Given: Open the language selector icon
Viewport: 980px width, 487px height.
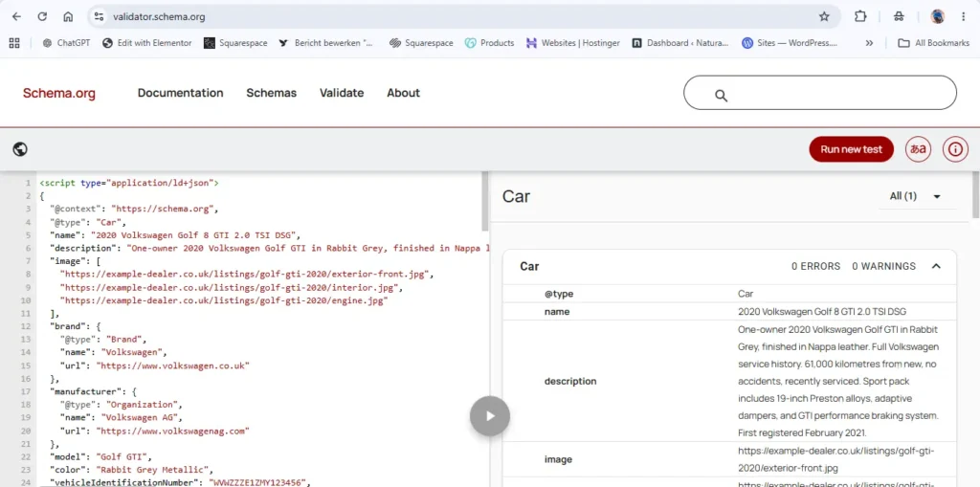Looking at the screenshot, I should [918, 149].
